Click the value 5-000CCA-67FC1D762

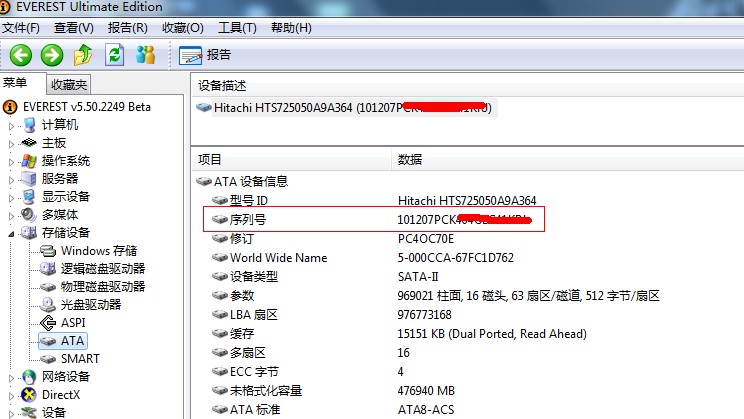click(x=456, y=258)
